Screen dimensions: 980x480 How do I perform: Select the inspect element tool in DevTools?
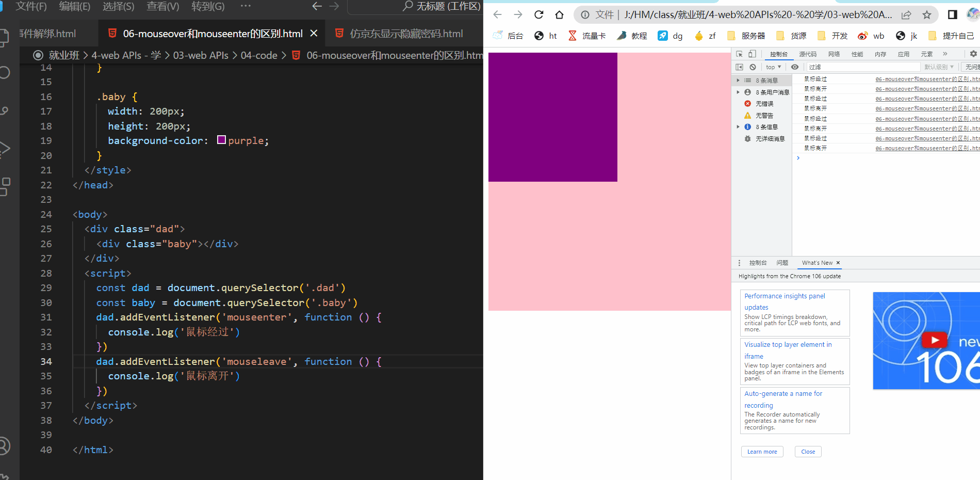click(739, 54)
